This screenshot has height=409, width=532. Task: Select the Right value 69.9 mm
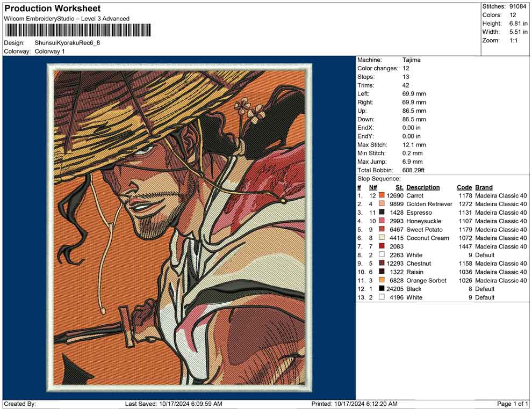[x=414, y=103]
